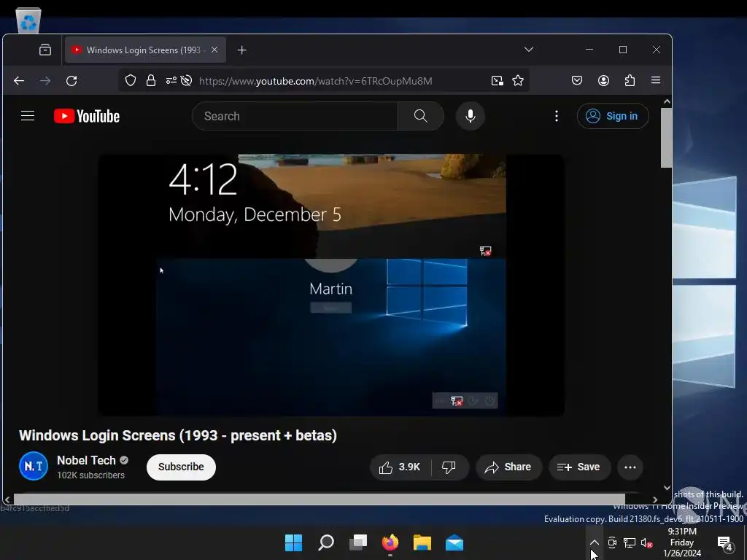
Task: Click the vertical scrollbar down arrow
Action: tap(667, 488)
